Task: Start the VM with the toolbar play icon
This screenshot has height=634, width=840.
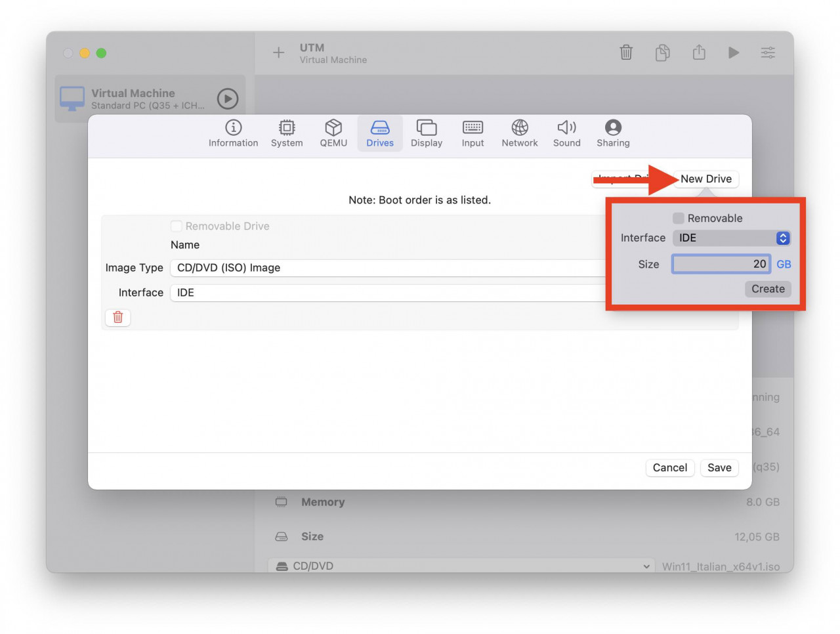Action: pyautogui.click(x=734, y=53)
